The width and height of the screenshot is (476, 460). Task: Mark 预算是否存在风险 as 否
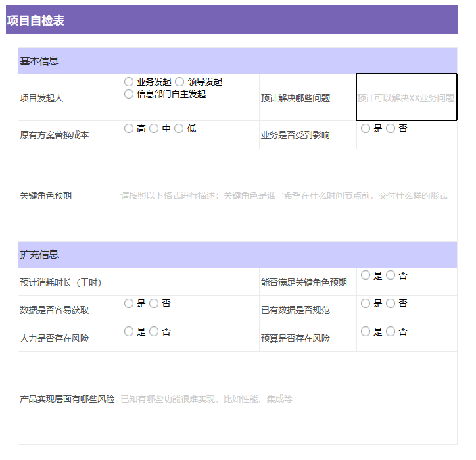(x=391, y=332)
